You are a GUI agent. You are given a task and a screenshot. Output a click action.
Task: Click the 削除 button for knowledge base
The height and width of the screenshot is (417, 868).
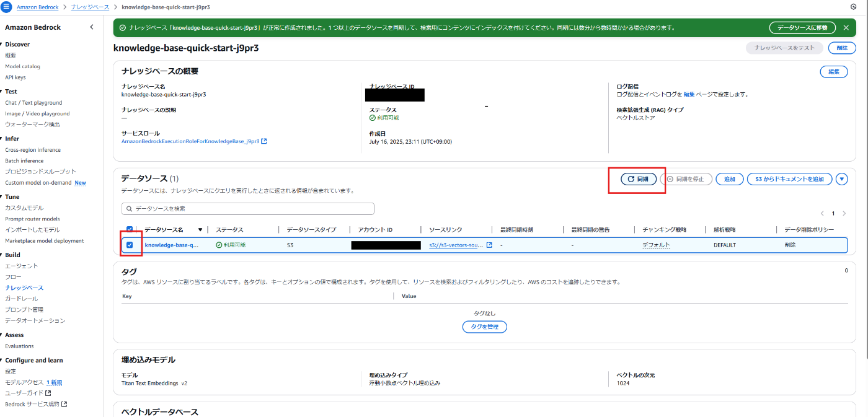coord(841,48)
